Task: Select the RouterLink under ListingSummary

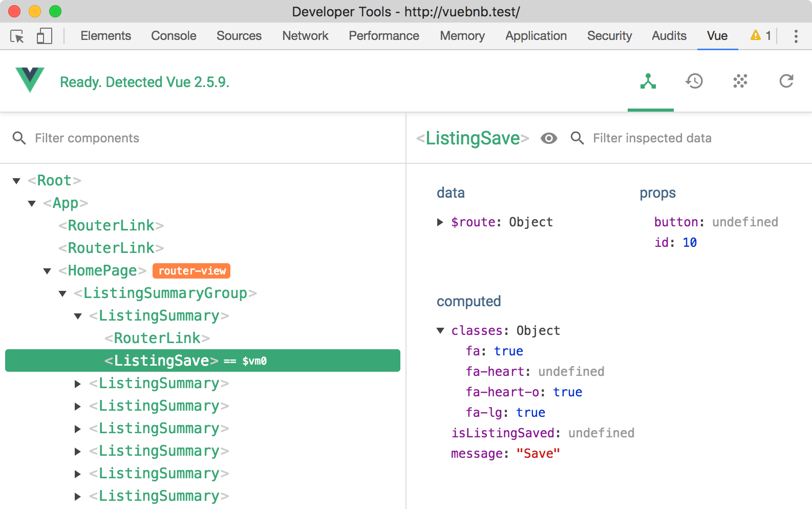Action: click(157, 338)
